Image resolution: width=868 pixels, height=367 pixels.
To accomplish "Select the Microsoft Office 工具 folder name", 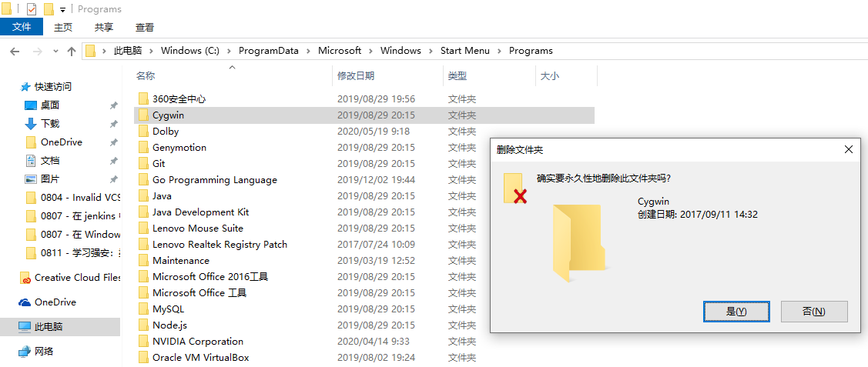I will (199, 293).
